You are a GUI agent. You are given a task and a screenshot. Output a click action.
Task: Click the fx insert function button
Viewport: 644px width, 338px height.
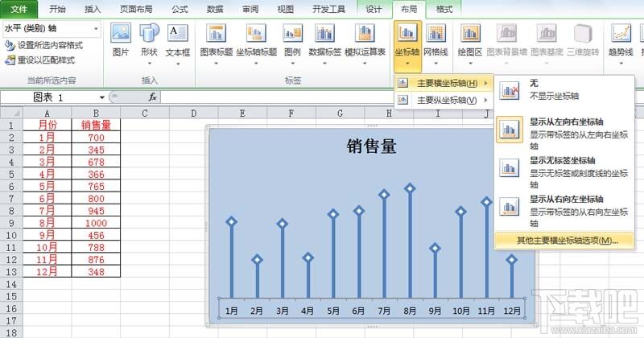click(x=152, y=97)
